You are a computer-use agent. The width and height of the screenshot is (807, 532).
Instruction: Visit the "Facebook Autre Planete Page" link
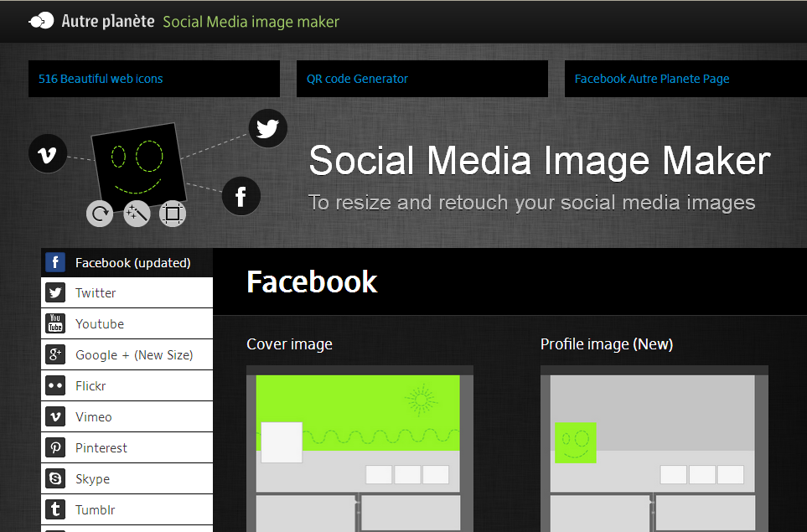click(x=652, y=79)
